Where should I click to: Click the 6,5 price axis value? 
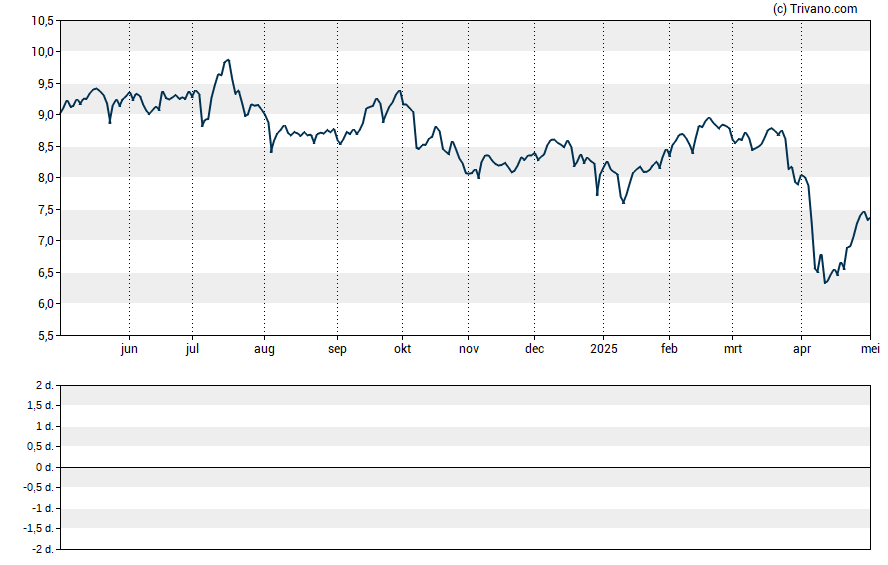pos(45,273)
